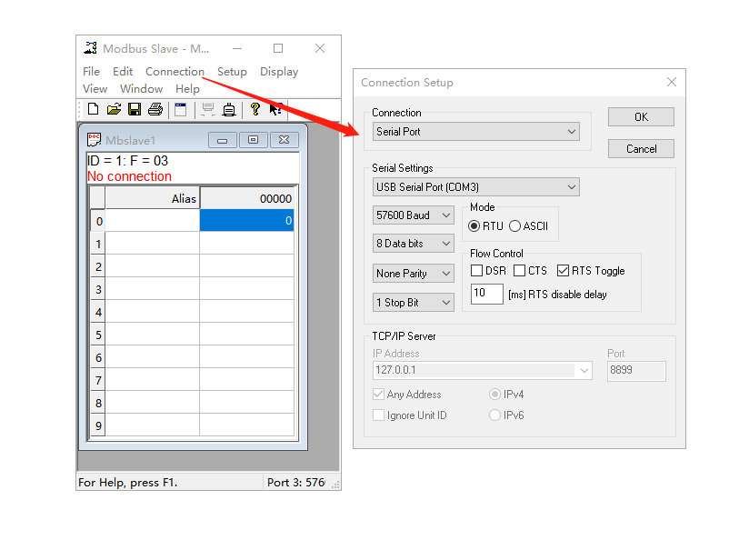Minimize the Mbslave1 child window
Image resolution: width=749 pixels, height=560 pixels.
[x=222, y=140]
